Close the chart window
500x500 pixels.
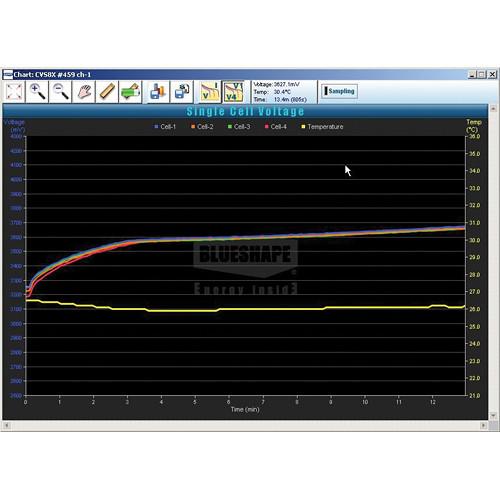[x=492, y=75]
